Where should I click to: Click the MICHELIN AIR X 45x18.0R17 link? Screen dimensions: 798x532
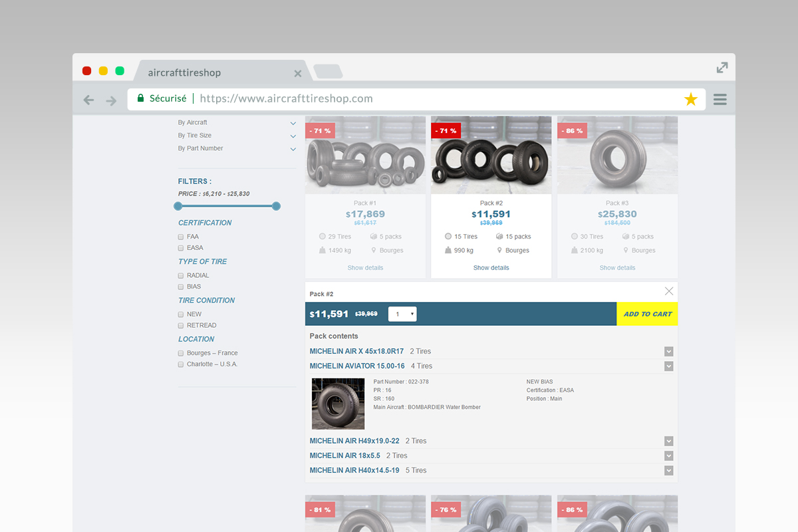[356, 351]
